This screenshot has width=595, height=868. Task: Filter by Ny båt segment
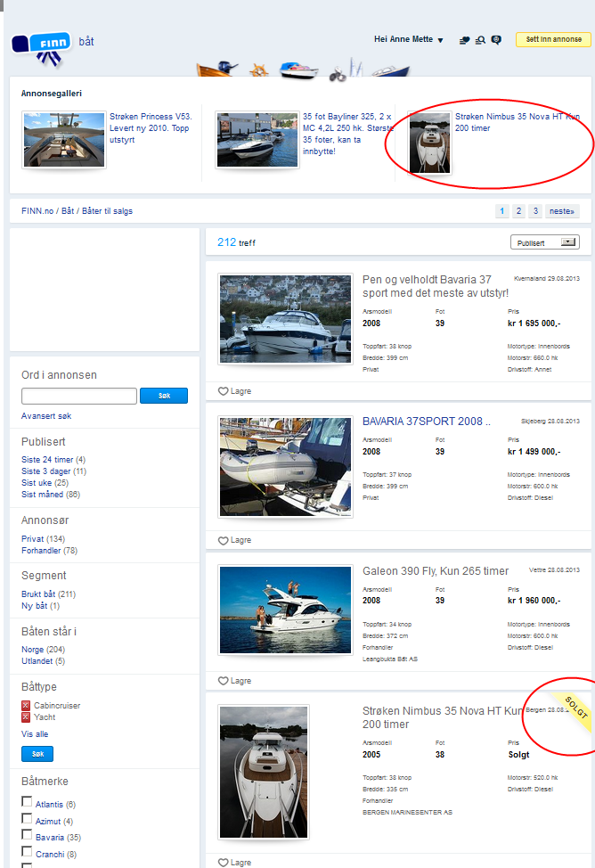point(35,606)
